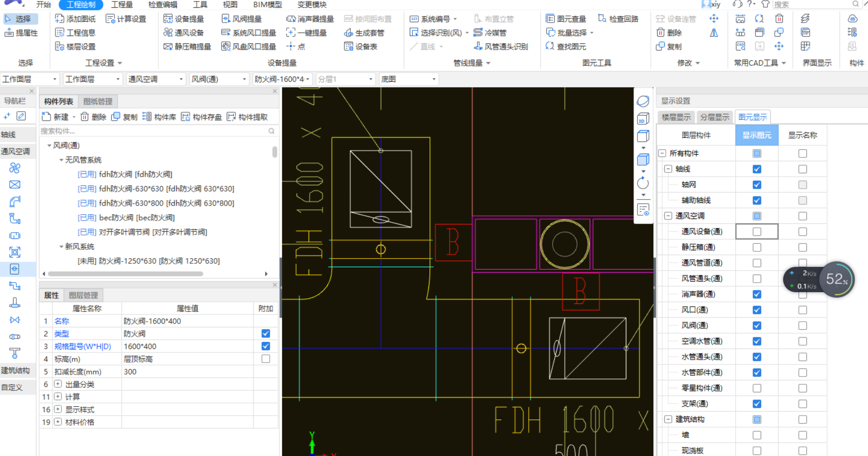Activate the 风阀提量 tool
Screen dimensions: 868x456
(x=242, y=19)
